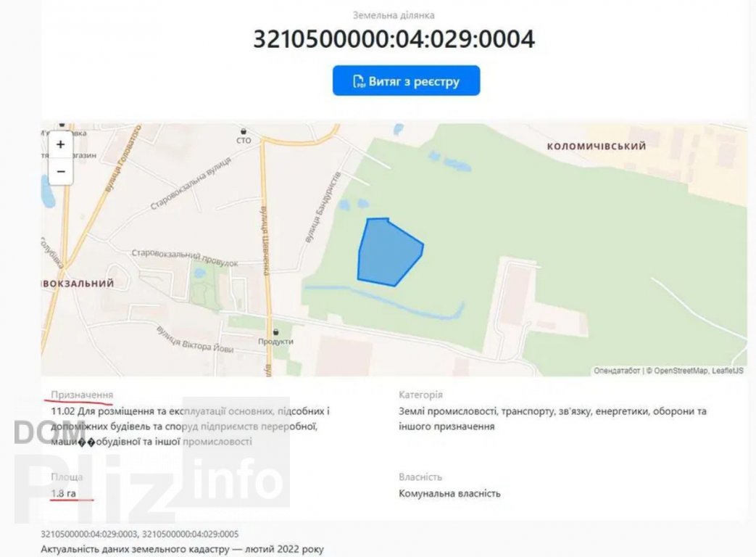Click the Продукти store marker
The width and height of the screenshot is (756, 557).
tap(275, 332)
